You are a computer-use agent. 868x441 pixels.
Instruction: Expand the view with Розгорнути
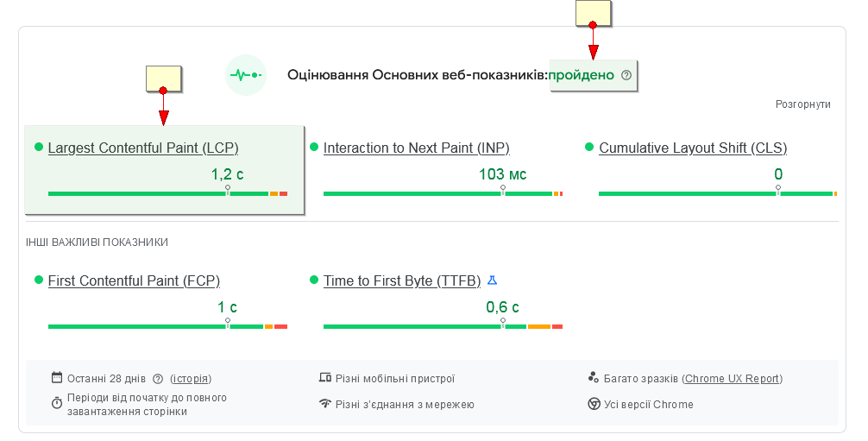802,104
